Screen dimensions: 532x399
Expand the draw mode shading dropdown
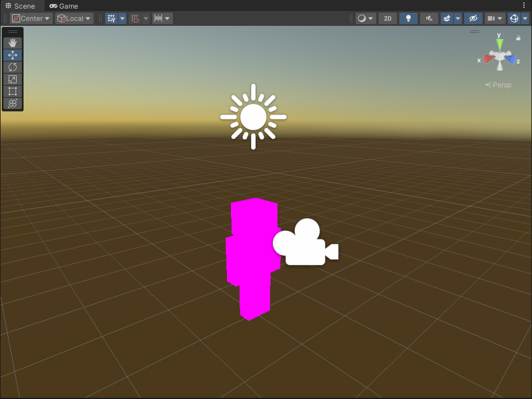tap(365, 18)
